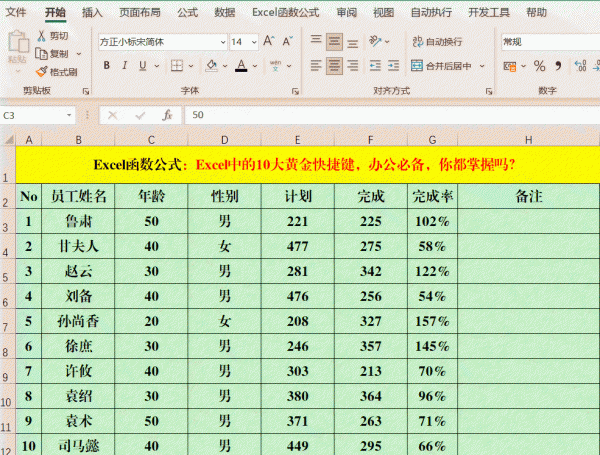Apply comma style icon
This screenshot has width=600, height=455.
[558, 66]
